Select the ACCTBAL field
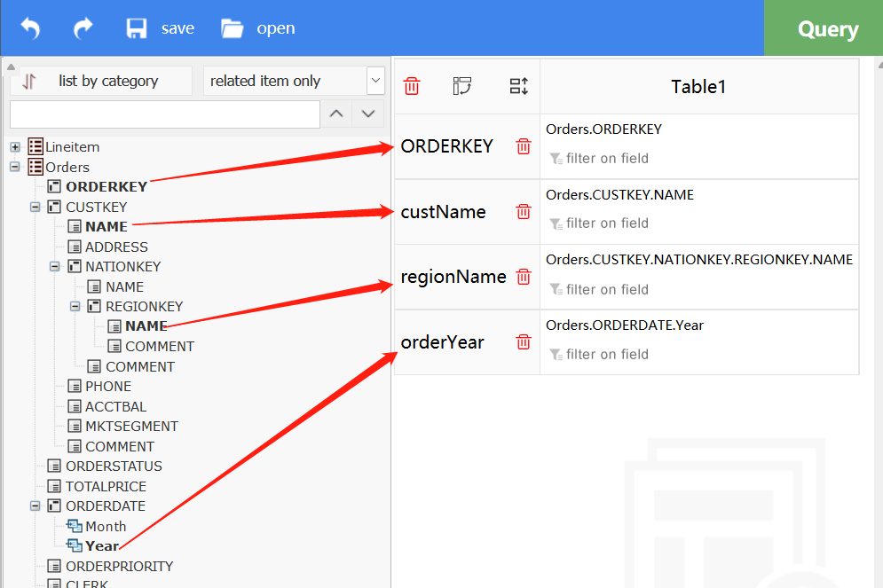Screen dimensions: 883x588 point(115,406)
